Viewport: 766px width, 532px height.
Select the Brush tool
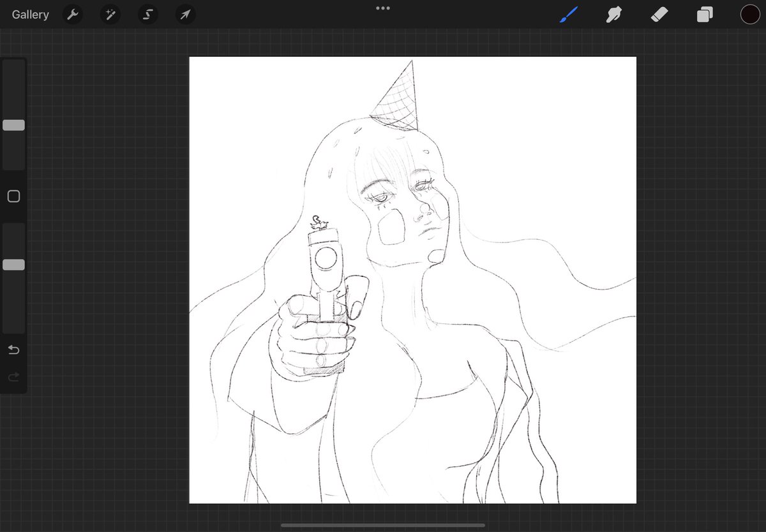point(569,15)
